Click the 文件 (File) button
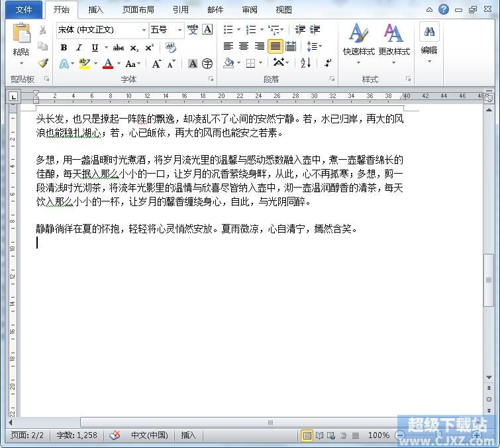The width and height of the screenshot is (500, 448). click(24, 10)
